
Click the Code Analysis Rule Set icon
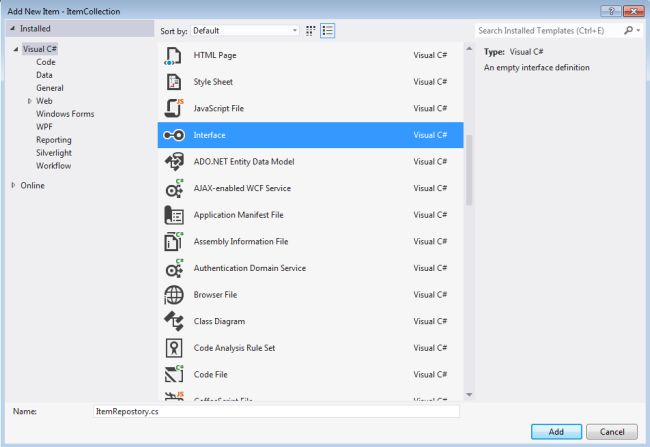coord(173,348)
